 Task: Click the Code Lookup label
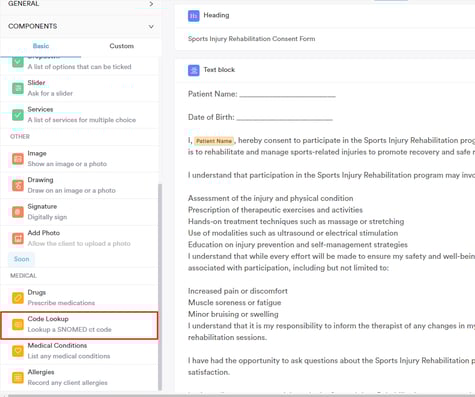click(x=48, y=319)
